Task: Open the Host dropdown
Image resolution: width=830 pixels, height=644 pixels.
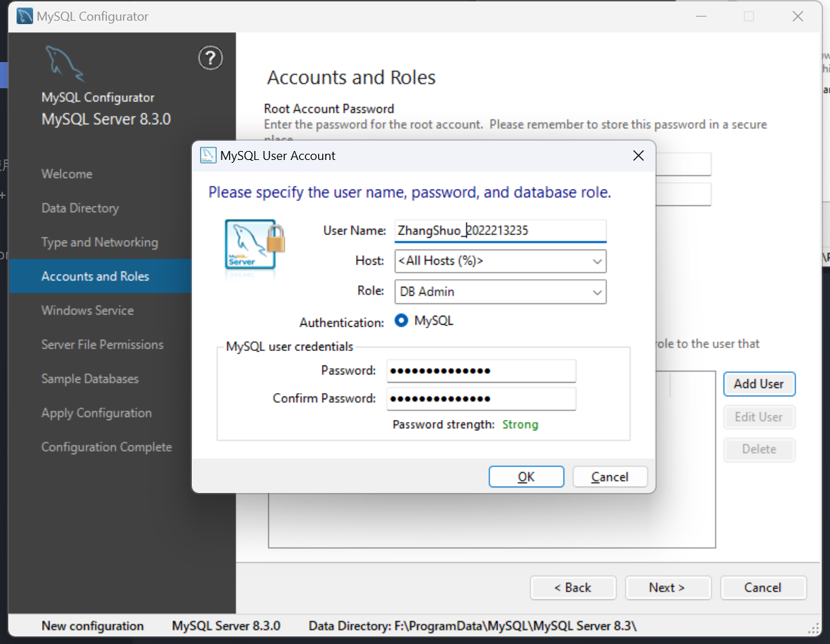Action: [501, 261]
